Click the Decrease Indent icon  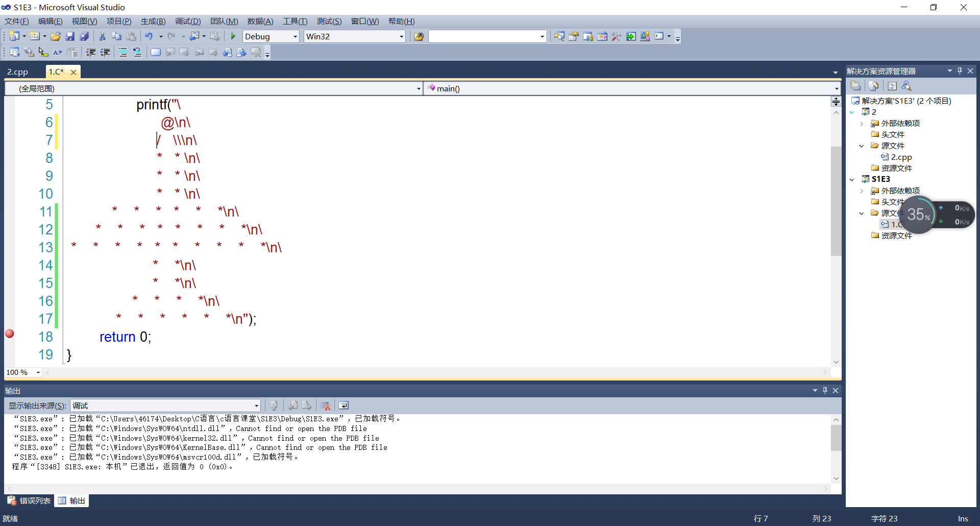click(x=91, y=52)
